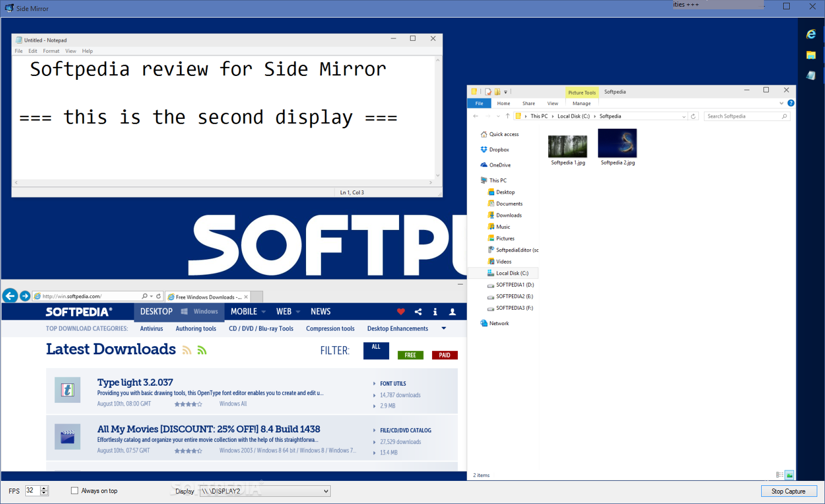Viewport: 825px width, 504px height.
Task: Open the Type light 3.2.037 link
Action: click(135, 382)
